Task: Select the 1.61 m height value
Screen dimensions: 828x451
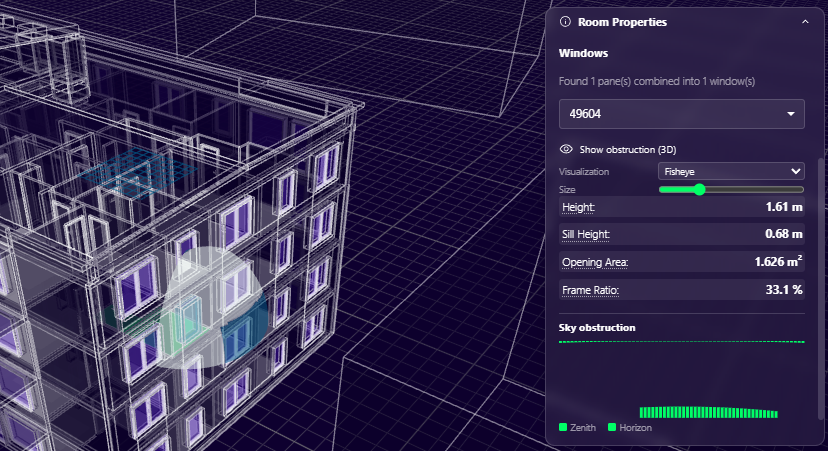Action: tap(784, 207)
